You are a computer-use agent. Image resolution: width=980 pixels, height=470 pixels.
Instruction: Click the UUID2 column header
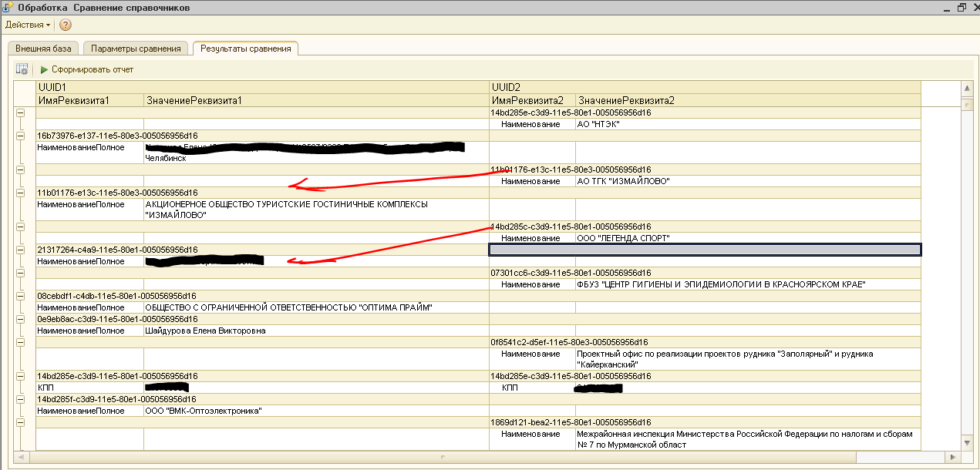coord(705,88)
